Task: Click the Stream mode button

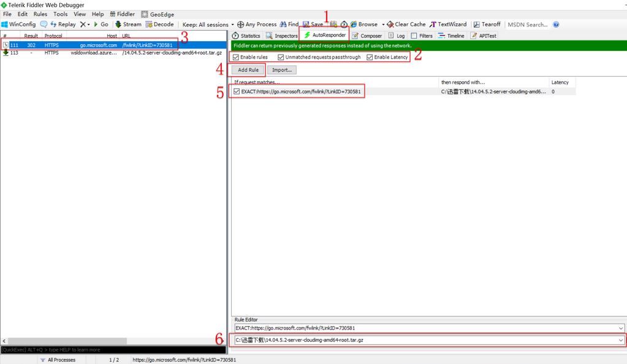Action: 128,25
